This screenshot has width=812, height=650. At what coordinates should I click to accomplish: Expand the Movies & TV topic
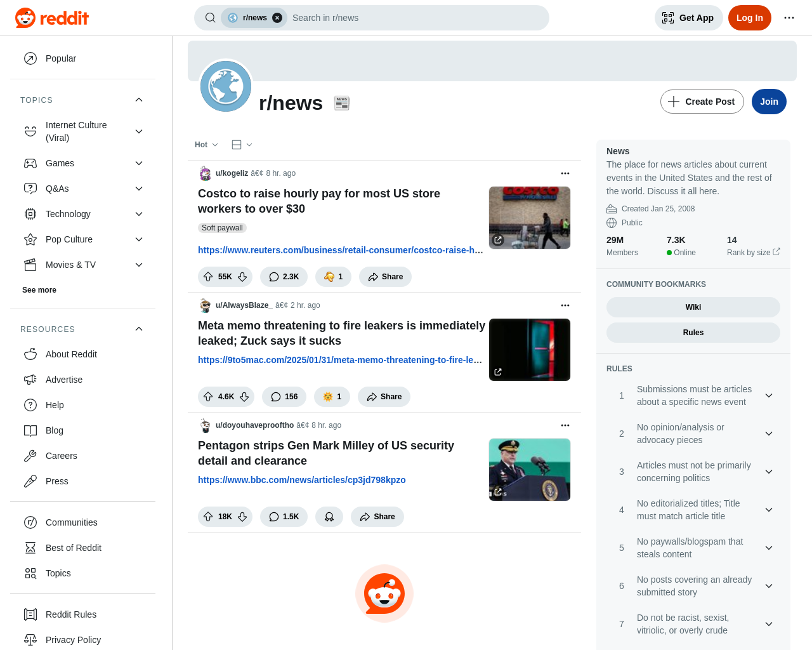[x=139, y=265]
